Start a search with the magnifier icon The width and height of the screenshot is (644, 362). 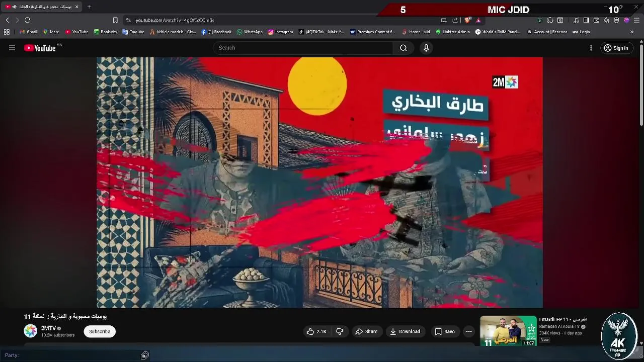404,48
